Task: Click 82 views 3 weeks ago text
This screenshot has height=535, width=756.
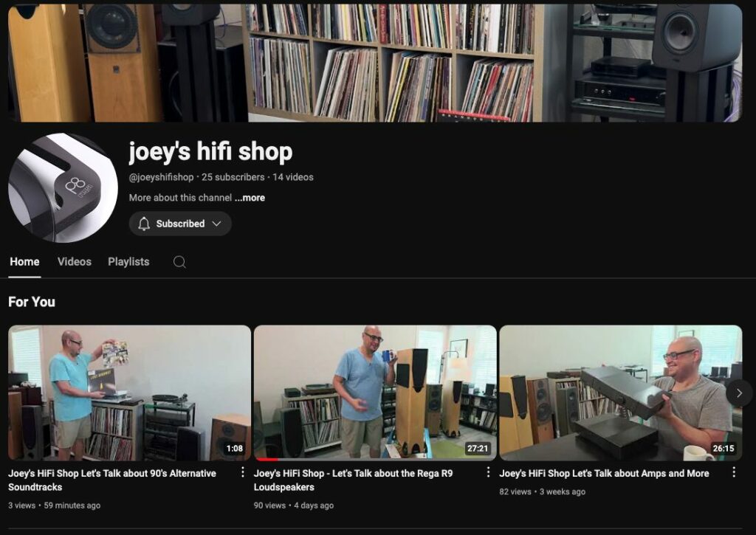Action: [x=543, y=491]
